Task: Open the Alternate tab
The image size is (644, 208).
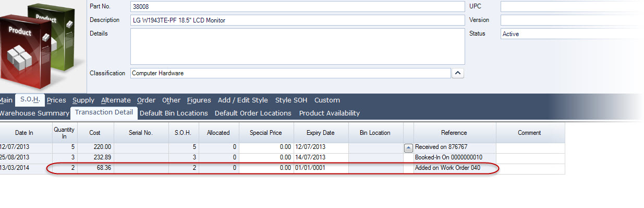Action: click(x=116, y=100)
